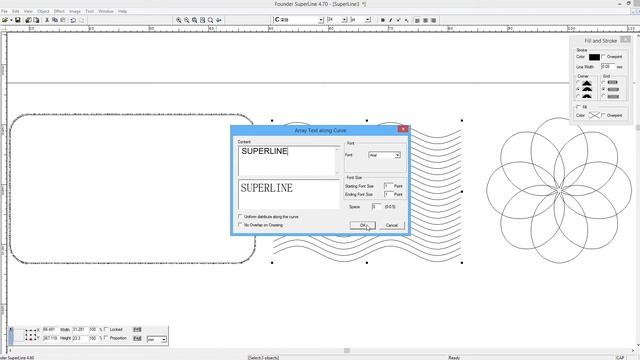Close the Array Text along Curve dialog
Screen dimensions: 640x360
click(x=403, y=129)
